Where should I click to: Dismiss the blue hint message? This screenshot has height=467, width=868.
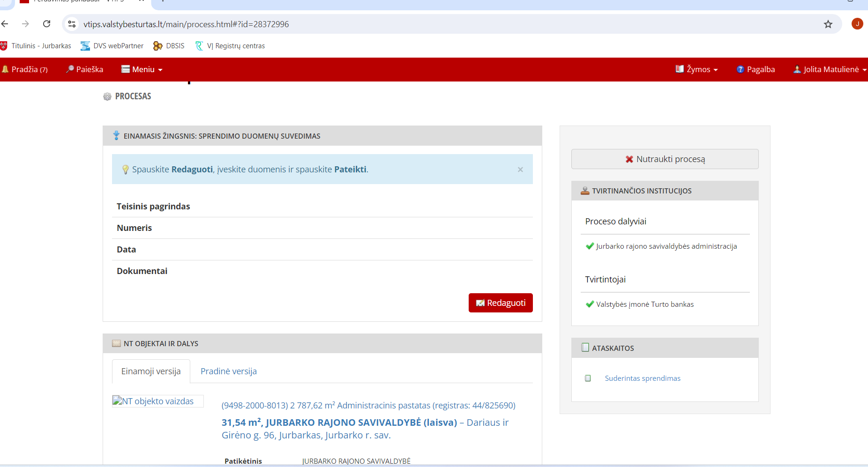(x=520, y=170)
